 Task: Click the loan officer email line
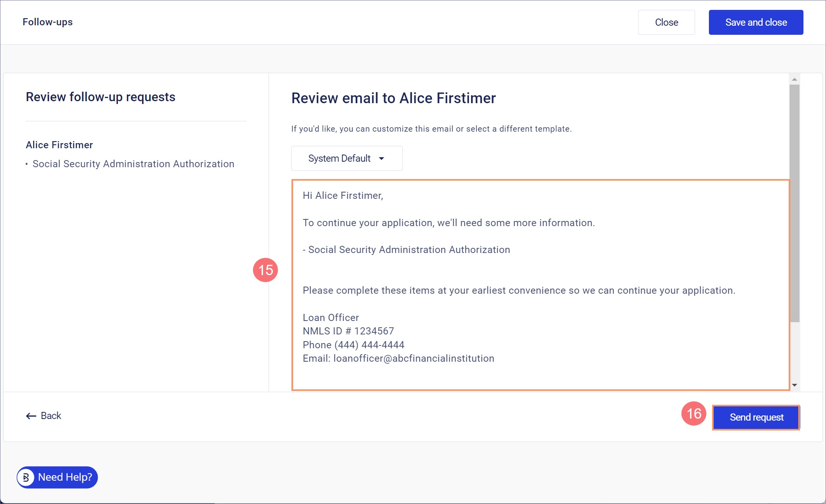[398, 359]
